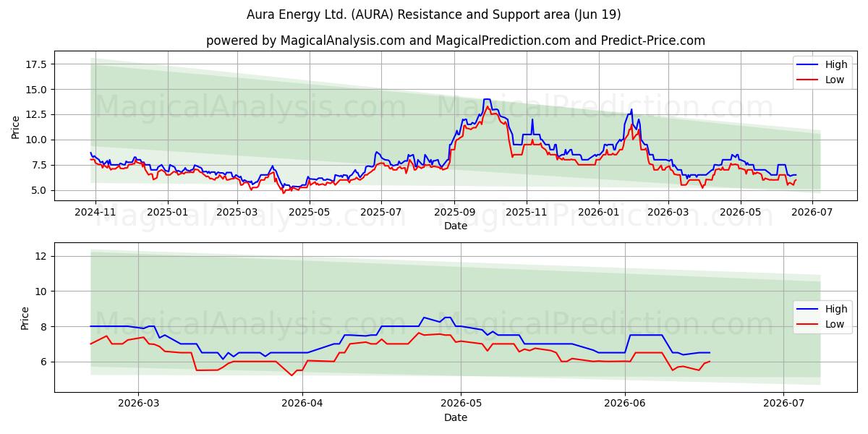Click the '8' tick on the bottom chart
The width and height of the screenshot is (868, 434).
point(44,327)
